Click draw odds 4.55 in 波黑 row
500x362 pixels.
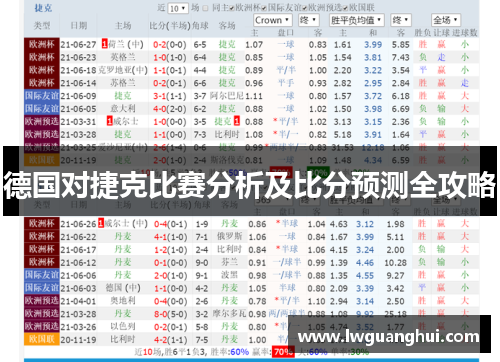click(x=365, y=276)
